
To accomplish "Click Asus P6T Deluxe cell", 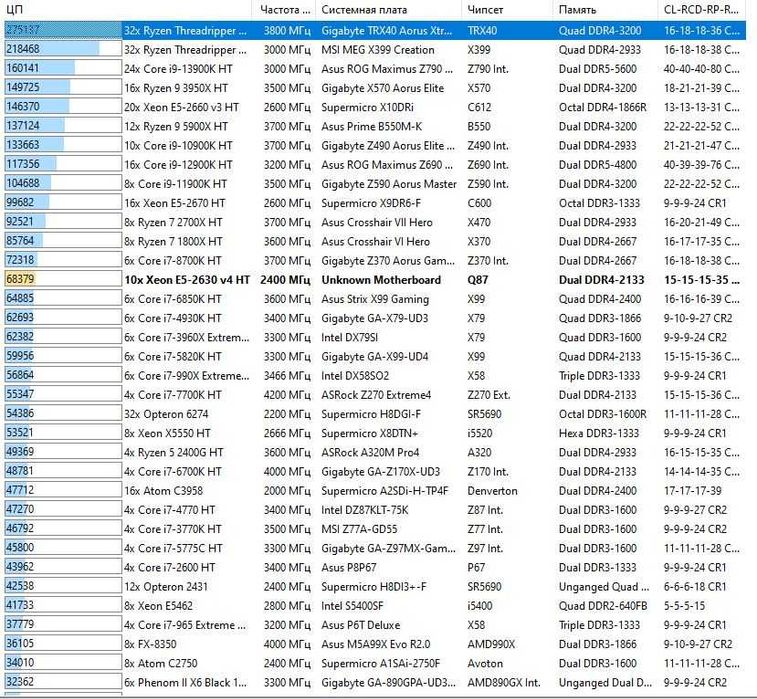I will coord(361,625).
